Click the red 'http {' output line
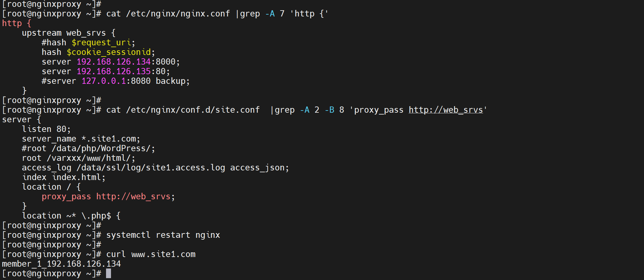Viewport: 644px width, 280px height. click(x=17, y=23)
